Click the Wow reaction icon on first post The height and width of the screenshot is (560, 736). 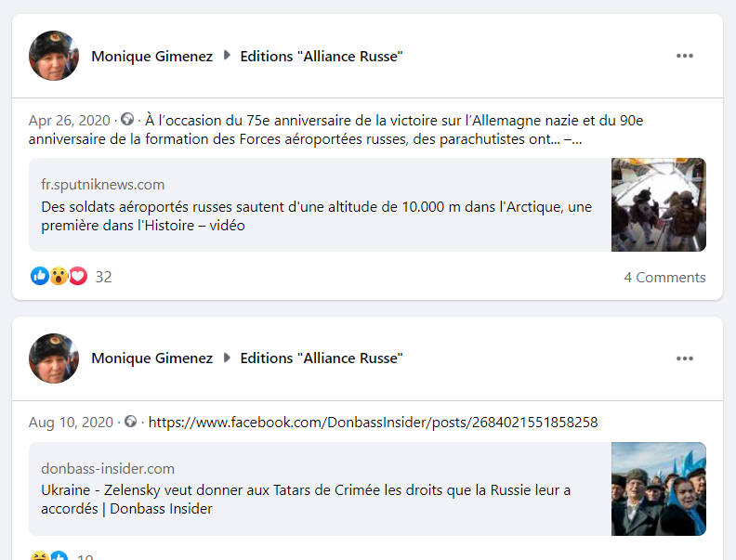59,276
